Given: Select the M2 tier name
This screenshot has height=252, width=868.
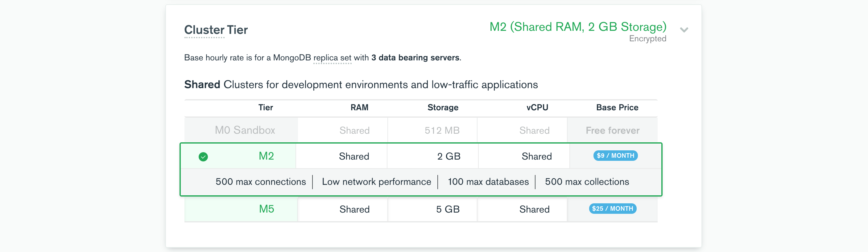Looking at the screenshot, I should [x=266, y=156].
